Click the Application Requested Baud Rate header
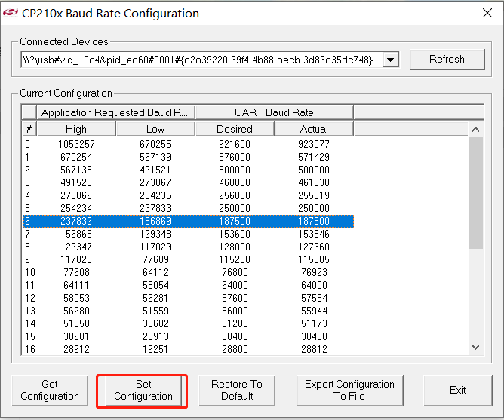This screenshot has height=420, width=504. pyautogui.click(x=115, y=112)
